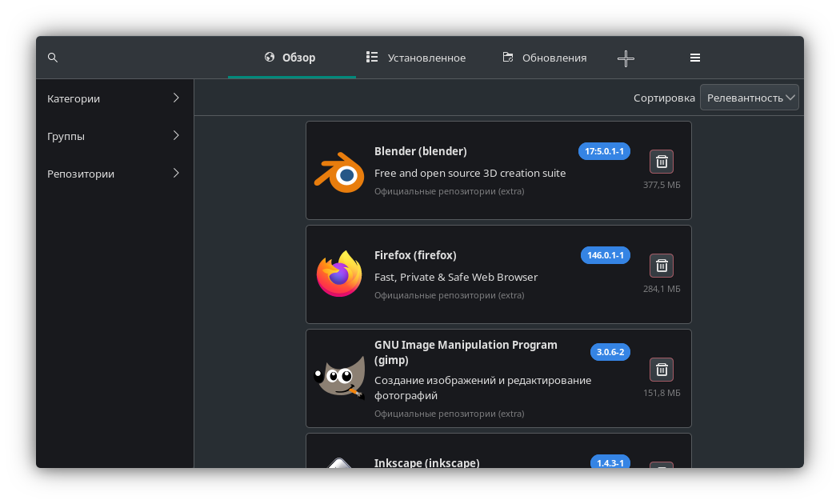Click Firefox version badge 146.0.1-1
Image resolution: width=840 pixels, height=504 pixels.
[x=606, y=255]
